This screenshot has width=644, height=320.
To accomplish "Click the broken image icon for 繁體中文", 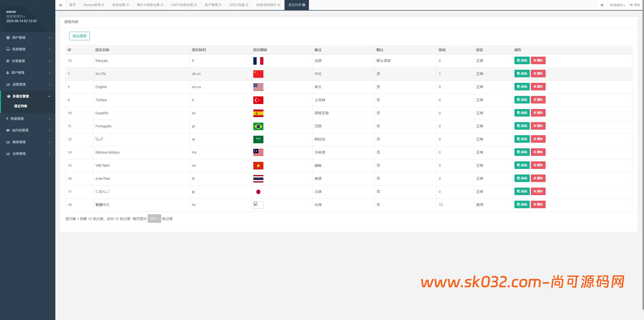I will (x=258, y=205).
